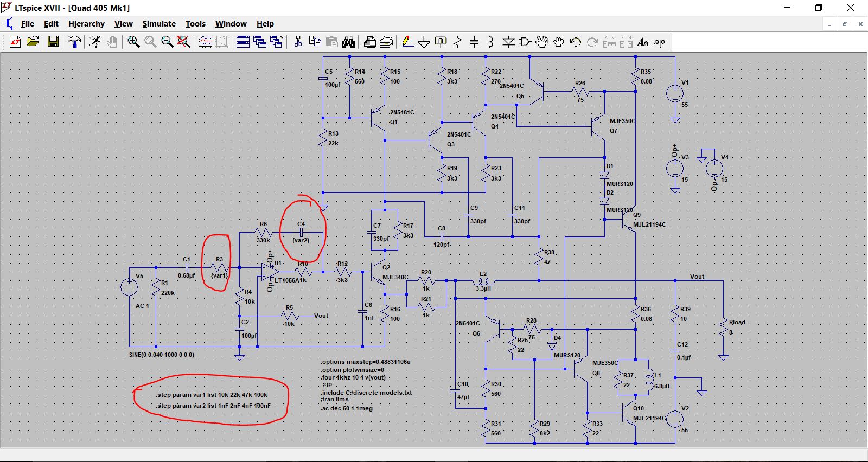Image resolution: width=868 pixels, height=462 pixels.
Task: Minimize the inner schematic child window
Action: [x=829, y=24]
